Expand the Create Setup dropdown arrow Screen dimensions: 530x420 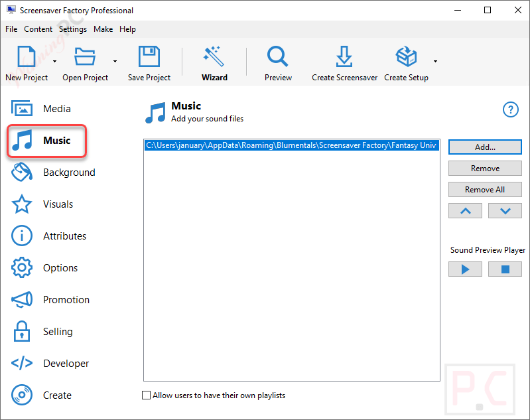click(x=435, y=62)
